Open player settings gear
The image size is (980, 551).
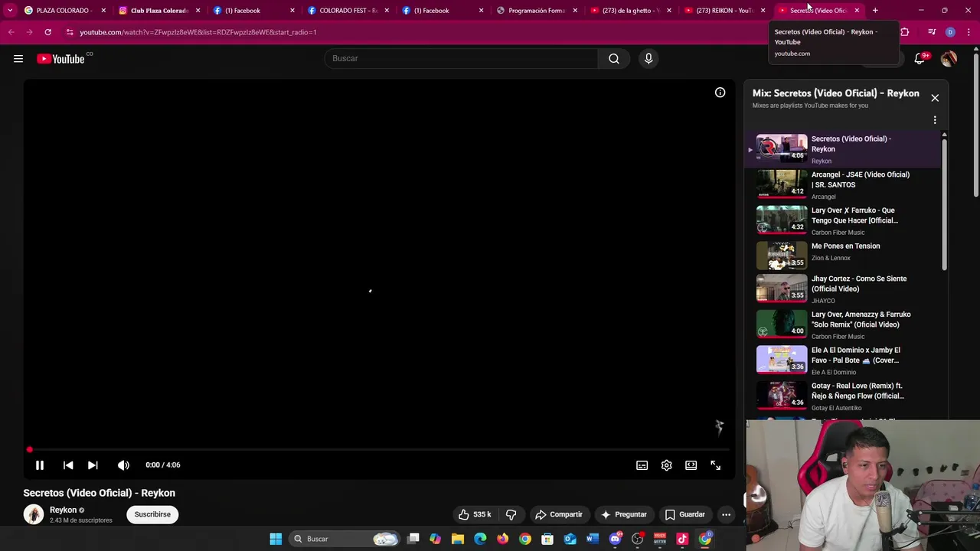[666, 465]
